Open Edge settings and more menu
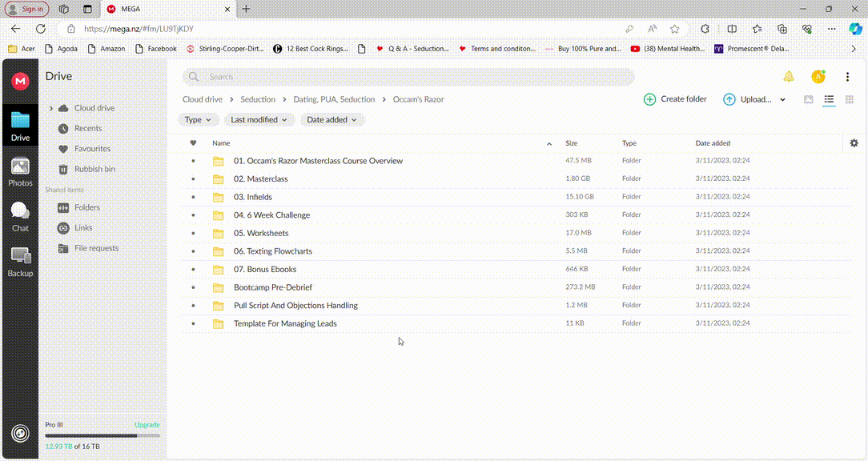868x461 pixels. pos(831,29)
